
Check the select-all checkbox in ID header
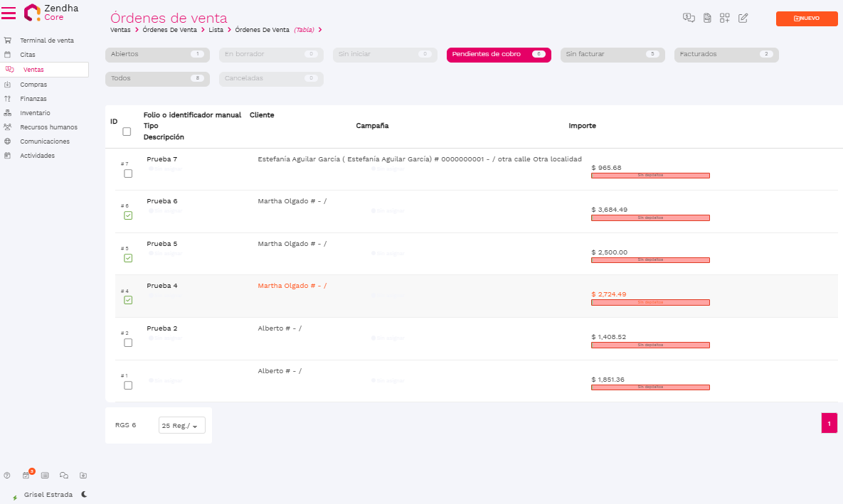pyautogui.click(x=127, y=132)
